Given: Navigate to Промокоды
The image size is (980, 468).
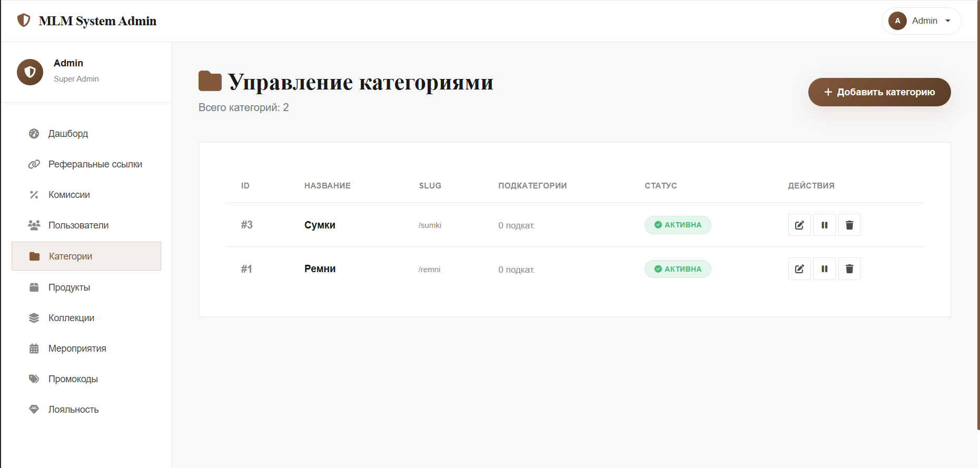Looking at the screenshot, I should point(86,379).
